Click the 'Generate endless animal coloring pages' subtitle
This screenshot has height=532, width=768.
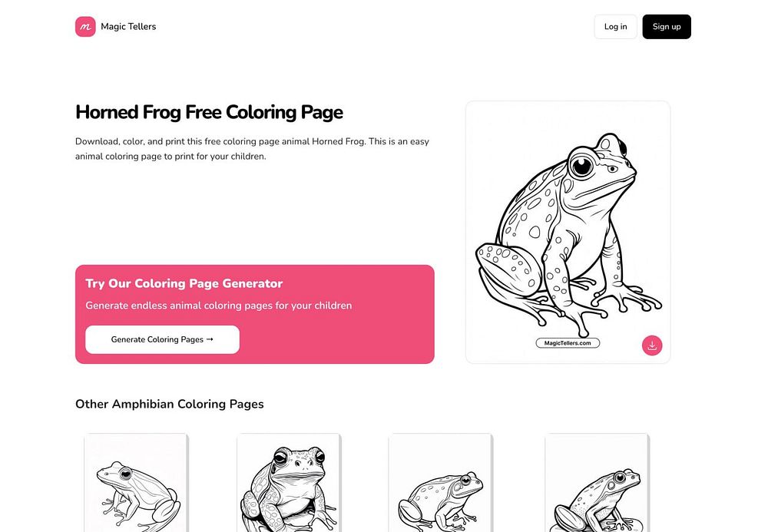tap(219, 306)
